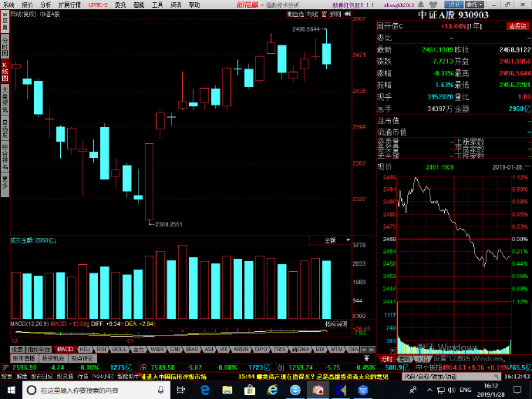The height and width of the screenshot is (399, 532).
Task: Select K线图 in left sidebar
Action: tap(5, 71)
